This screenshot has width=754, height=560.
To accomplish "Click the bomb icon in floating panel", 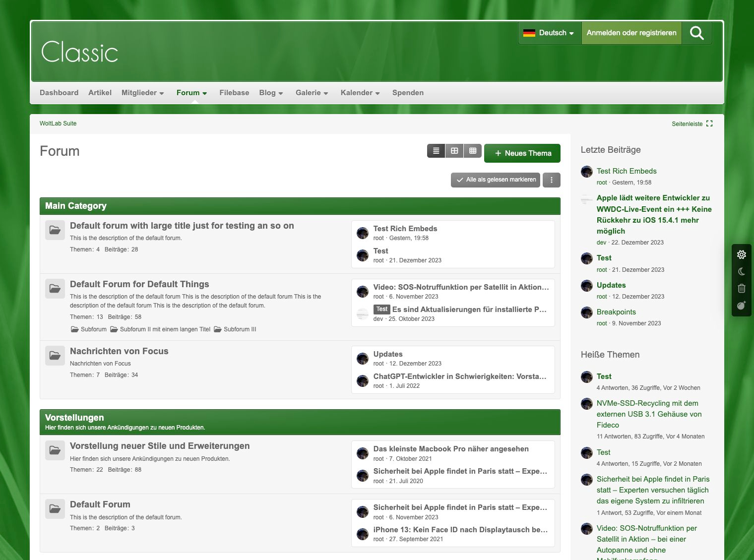I will coord(742,306).
